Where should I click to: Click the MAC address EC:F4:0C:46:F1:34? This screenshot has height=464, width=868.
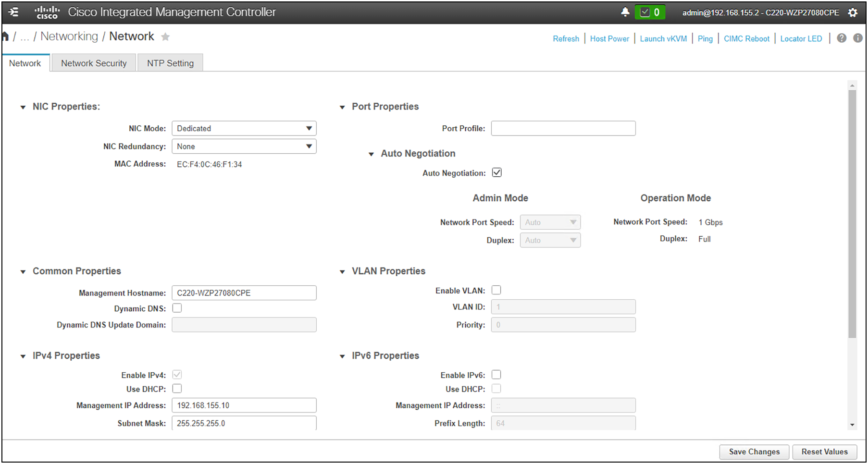click(x=209, y=164)
